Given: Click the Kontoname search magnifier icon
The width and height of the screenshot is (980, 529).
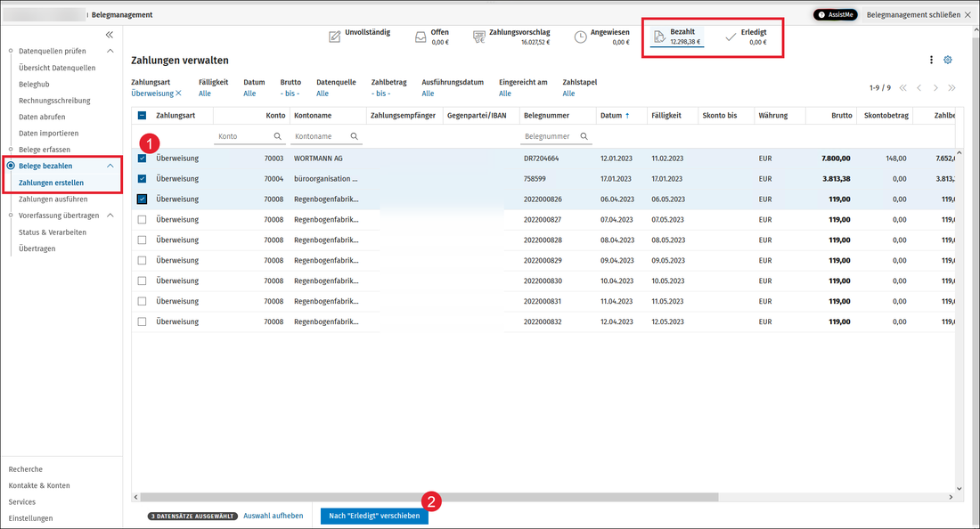Looking at the screenshot, I should [355, 136].
